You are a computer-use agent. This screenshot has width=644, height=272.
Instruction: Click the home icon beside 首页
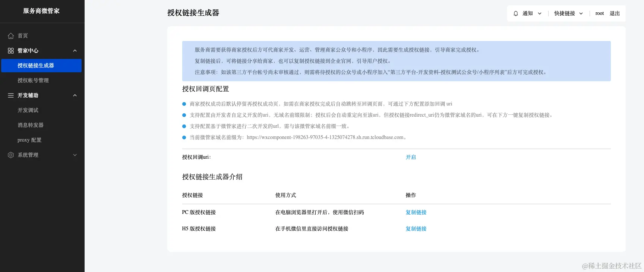point(11,36)
